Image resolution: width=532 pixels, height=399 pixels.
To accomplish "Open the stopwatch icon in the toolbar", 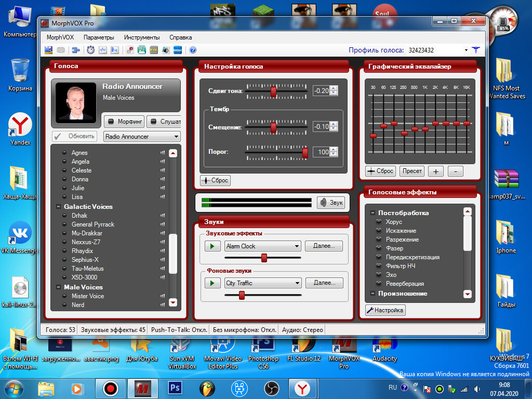I will point(90,50).
